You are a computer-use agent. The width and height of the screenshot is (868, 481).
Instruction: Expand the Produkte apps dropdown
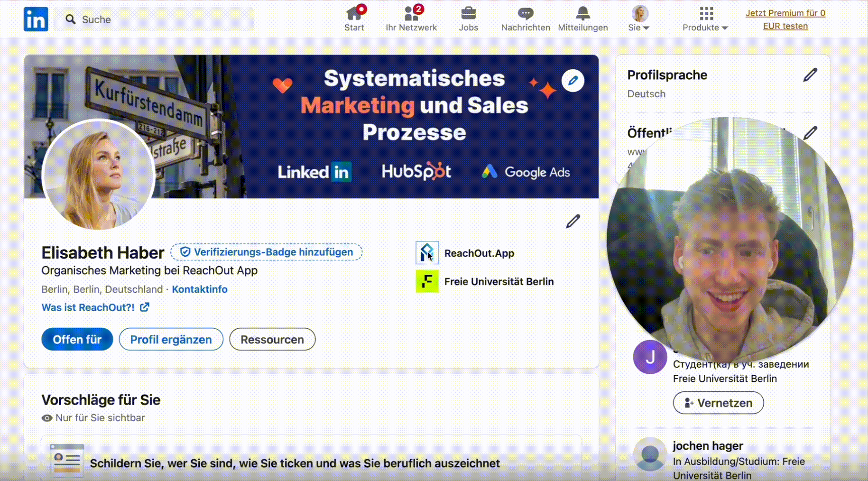(x=705, y=19)
